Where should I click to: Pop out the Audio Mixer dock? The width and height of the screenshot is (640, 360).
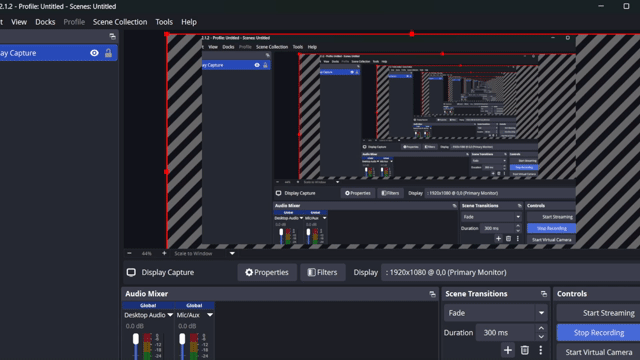coord(432,294)
